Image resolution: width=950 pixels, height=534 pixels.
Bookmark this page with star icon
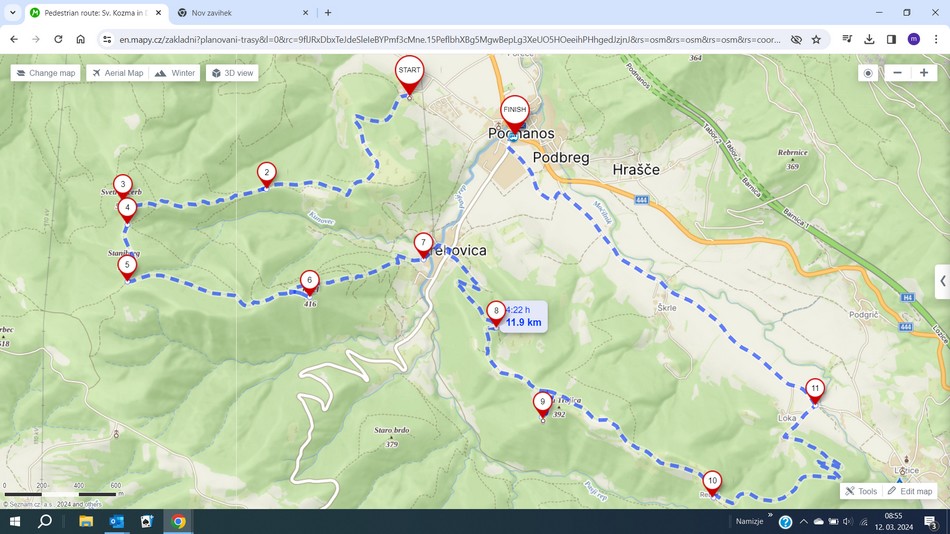pyautogui.click(x=816, y=39)
